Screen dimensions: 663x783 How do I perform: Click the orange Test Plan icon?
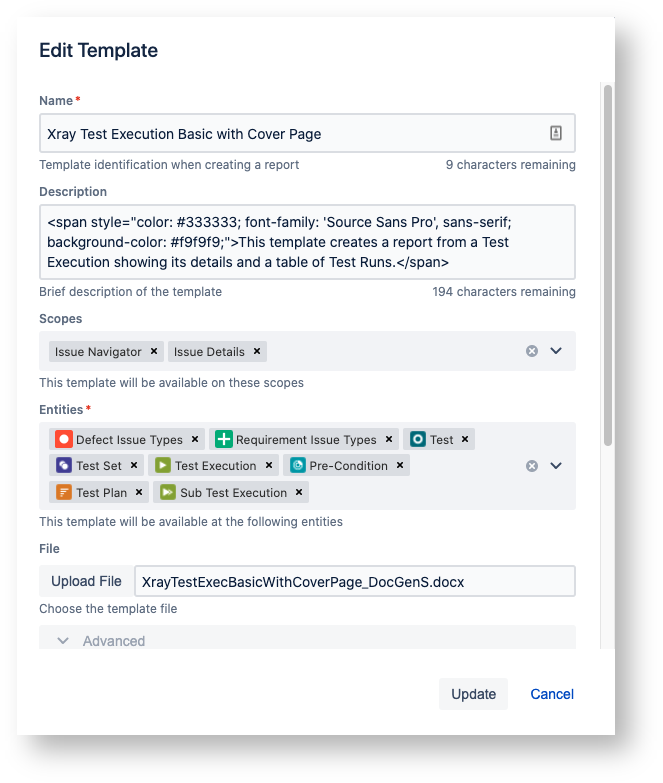tap(63, 492)
